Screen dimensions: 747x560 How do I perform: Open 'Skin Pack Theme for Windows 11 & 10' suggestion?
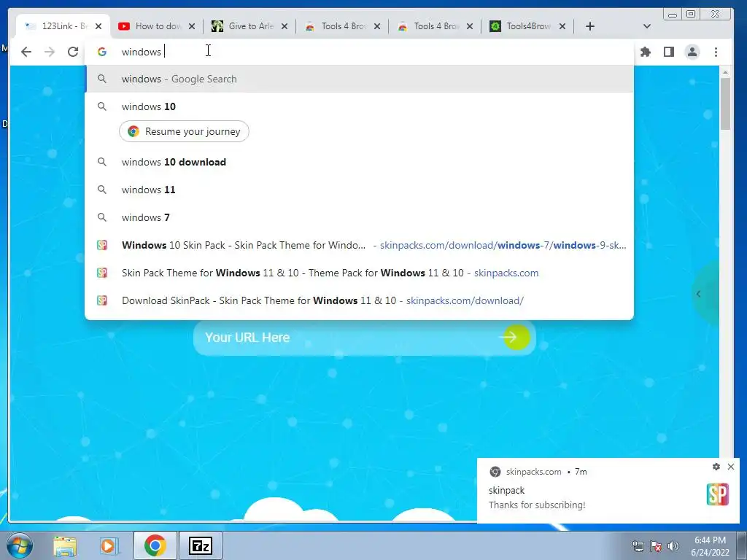(359, 273)
